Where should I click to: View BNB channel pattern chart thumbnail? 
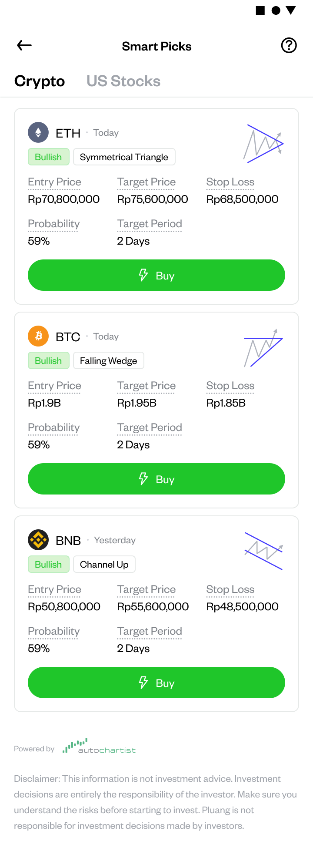pos(263,551)
